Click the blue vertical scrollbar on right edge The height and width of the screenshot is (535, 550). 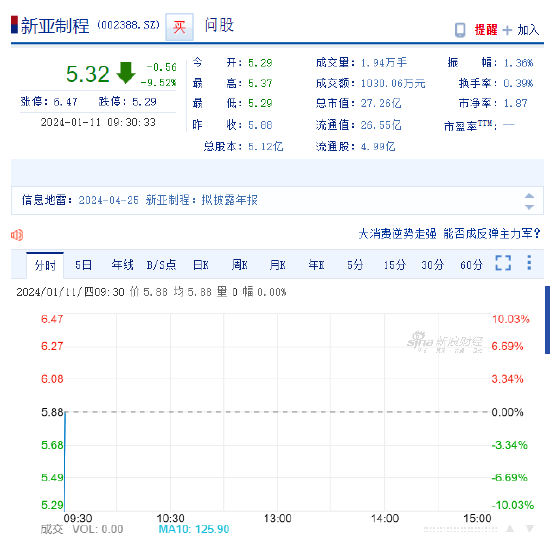[x=547, y=320]
